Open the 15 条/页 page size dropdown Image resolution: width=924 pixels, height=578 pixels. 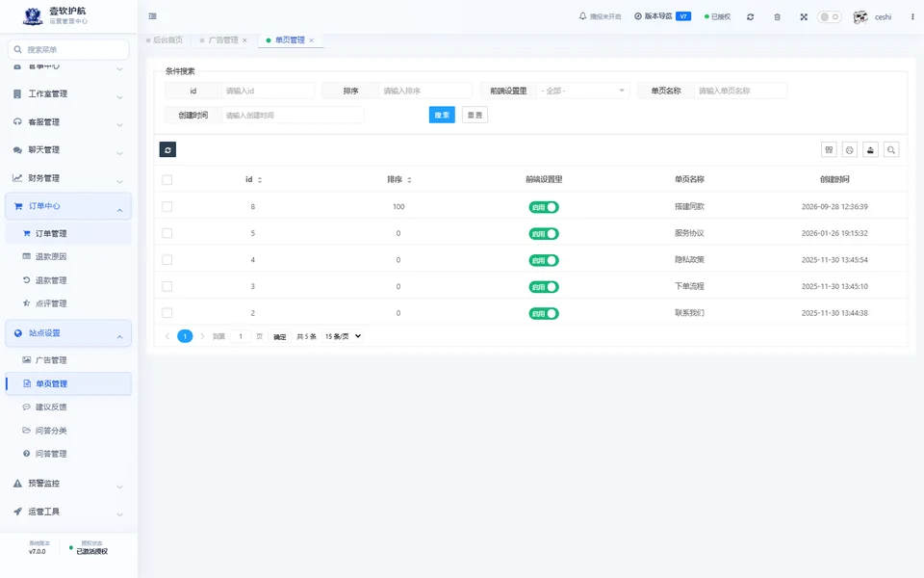pos(343,336)
